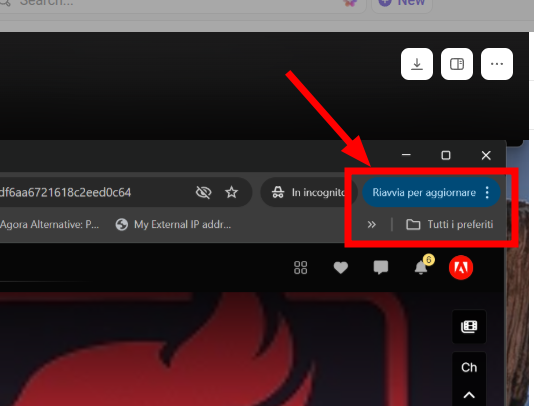Open the My External IP addr bookmark
This screenshot has width=534, height=406.
(173, 224)
